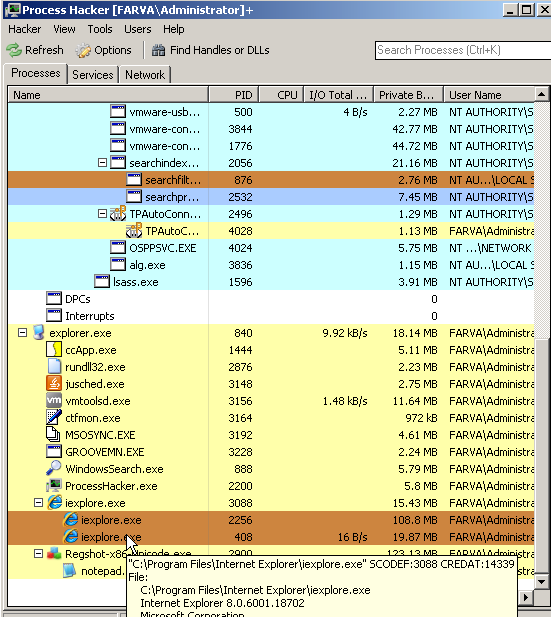This screenshot has width=551, height=617.
Task: Collapse the Regshot process subtree
Action: tap(38, 554)
